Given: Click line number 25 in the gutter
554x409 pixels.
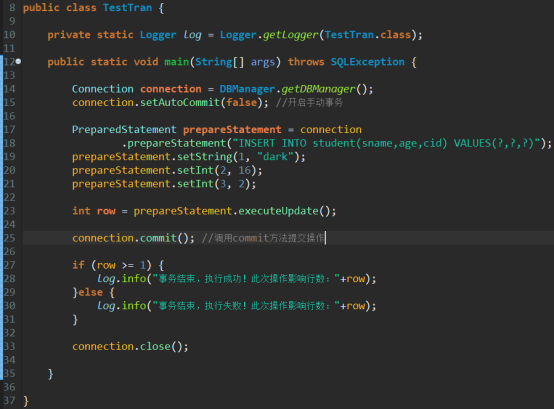Looking at the screenshot, I should 10,238.
